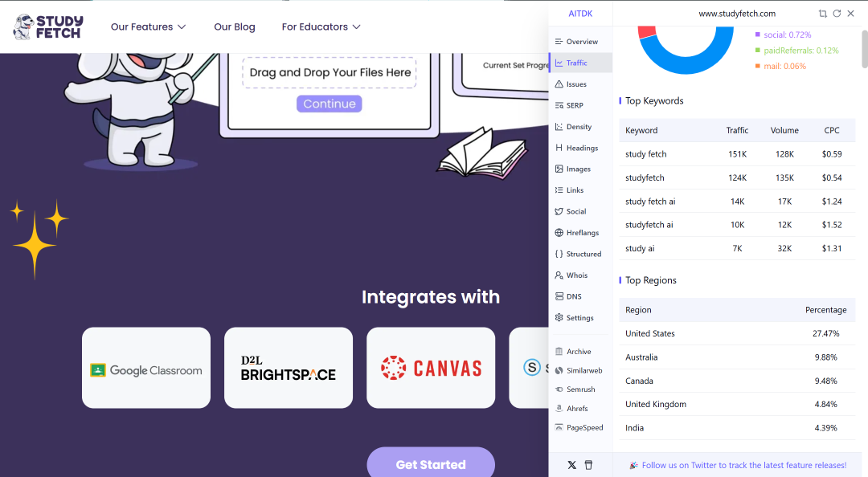Expand the For Educators dropdown
868x477 pixels.
pos(321,26)
